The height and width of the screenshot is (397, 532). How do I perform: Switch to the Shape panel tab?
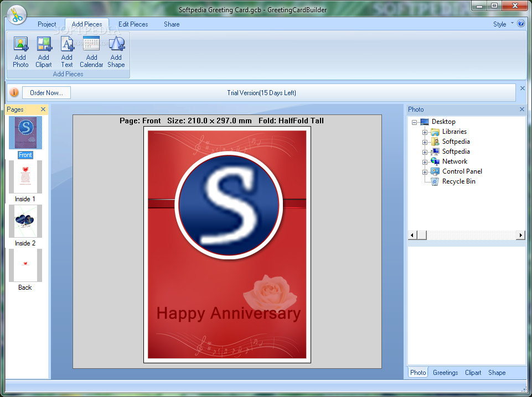coord(497,372)
